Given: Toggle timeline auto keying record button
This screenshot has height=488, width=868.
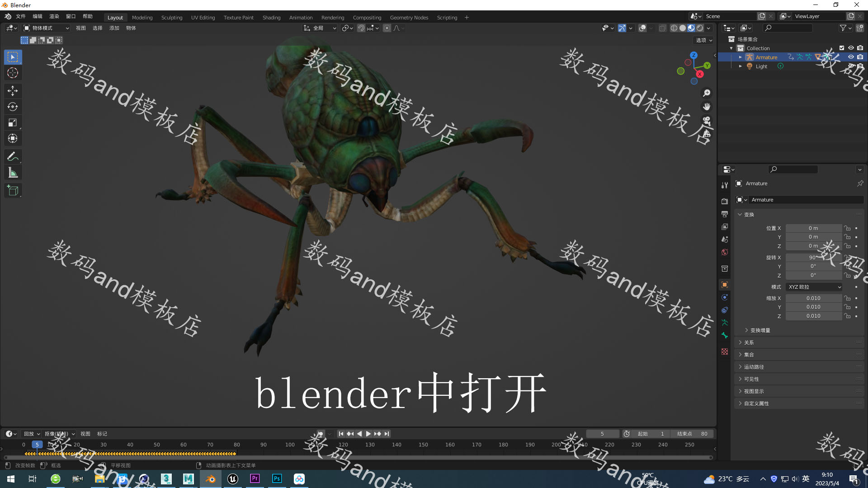Looking at the screenshot, I should [x=321, y=434].
